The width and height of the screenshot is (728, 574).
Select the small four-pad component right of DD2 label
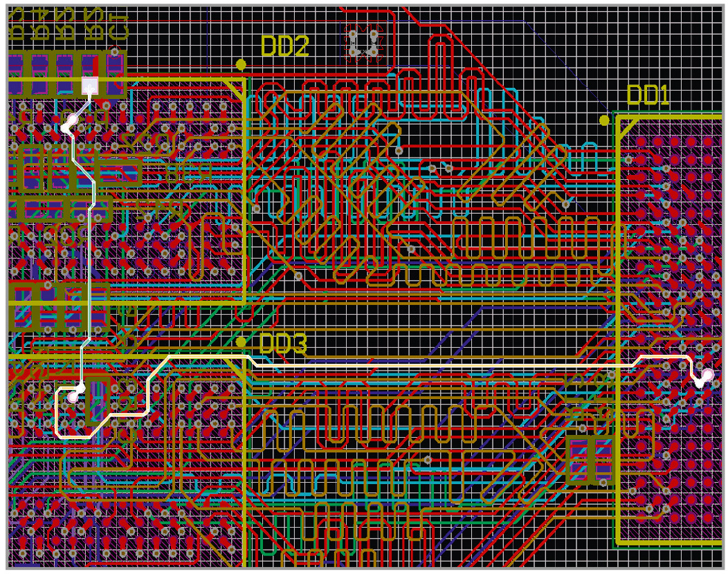pos(363,43)
